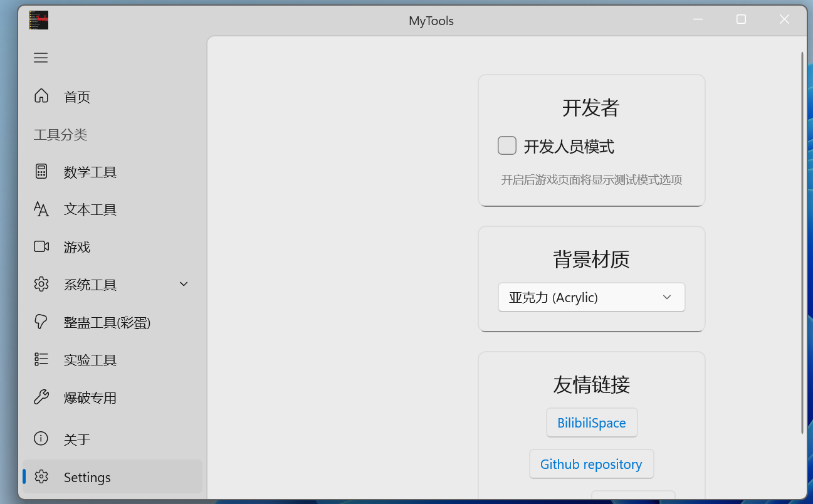Toggle the hamburger navigation menu
Screen dimensions: 813x504
(41, 58)
